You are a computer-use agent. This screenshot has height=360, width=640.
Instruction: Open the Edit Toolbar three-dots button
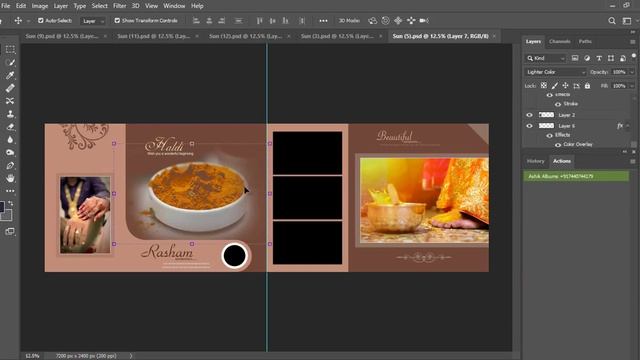tap(10, 191)
